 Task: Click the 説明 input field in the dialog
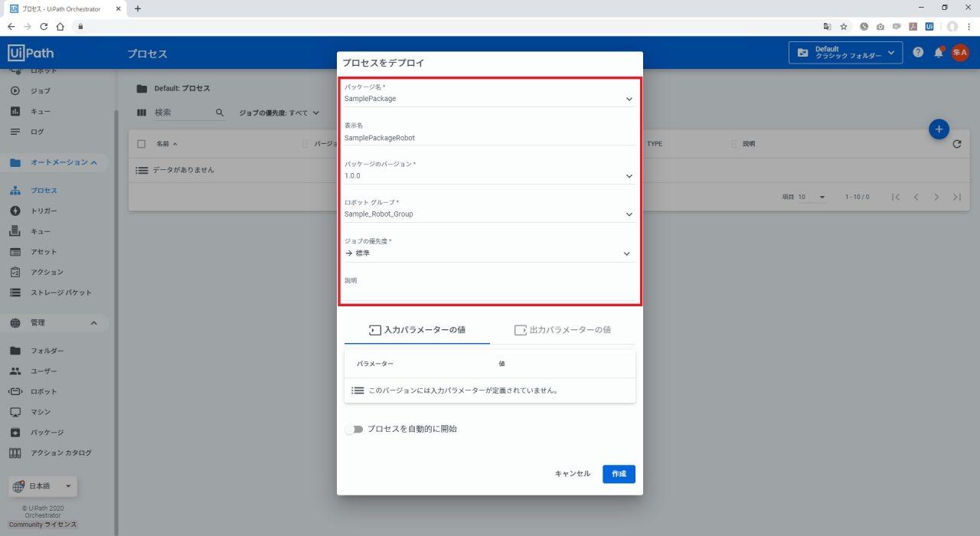tap(488, 293)
